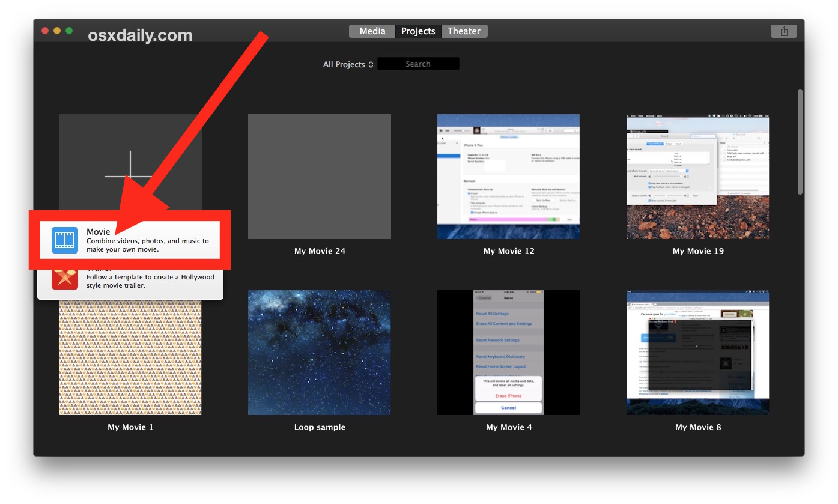Click the 'My Movie 4' title text
The height and width of the screenshot is (504, 838).
[x=509, y=427]
